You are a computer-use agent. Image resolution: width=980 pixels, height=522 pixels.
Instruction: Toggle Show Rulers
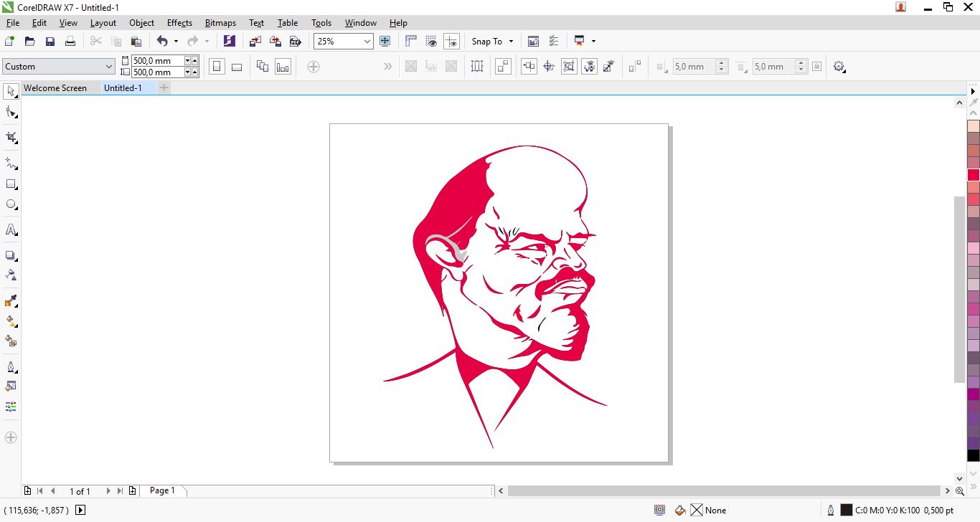411,42
